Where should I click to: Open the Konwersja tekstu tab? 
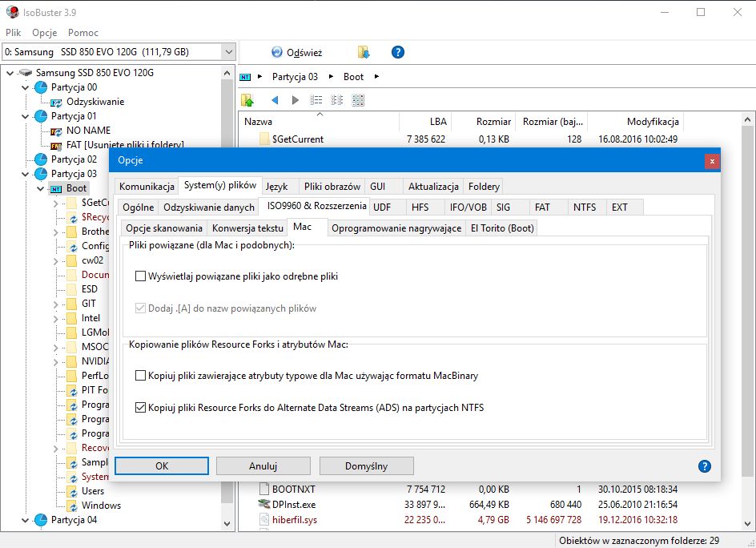click(x=247, y=228)
